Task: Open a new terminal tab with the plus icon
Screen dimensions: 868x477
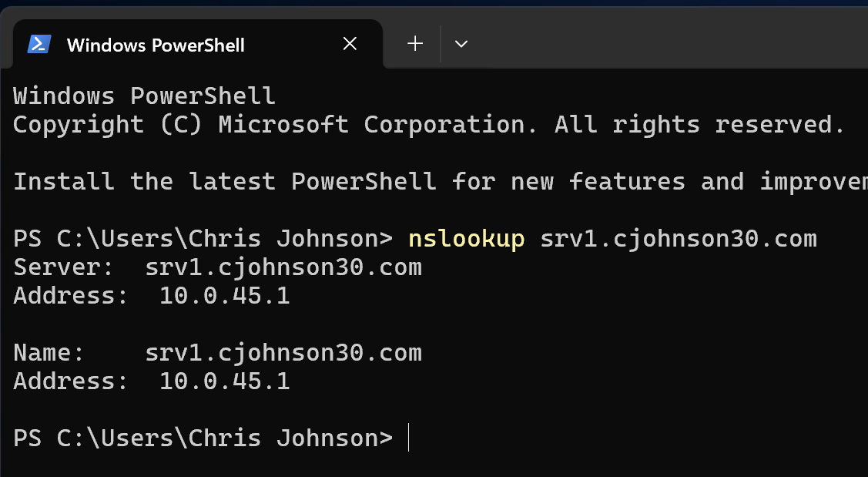Action: coord(414,44)
